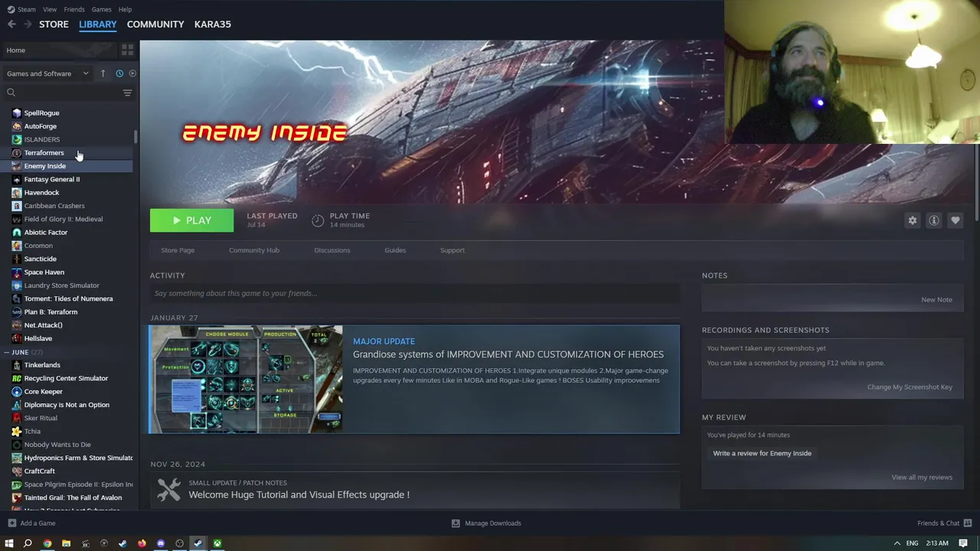Open the Support tab
This screenshot has width=980, height=551.
click(x=452, y=250)
